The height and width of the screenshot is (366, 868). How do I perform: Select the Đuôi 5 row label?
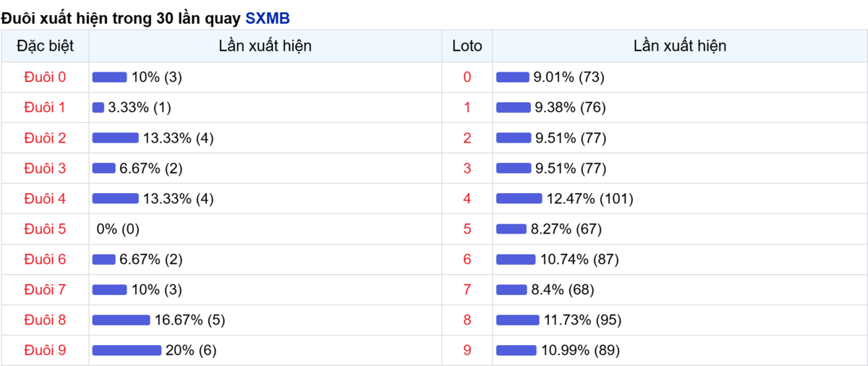[45, 229]
